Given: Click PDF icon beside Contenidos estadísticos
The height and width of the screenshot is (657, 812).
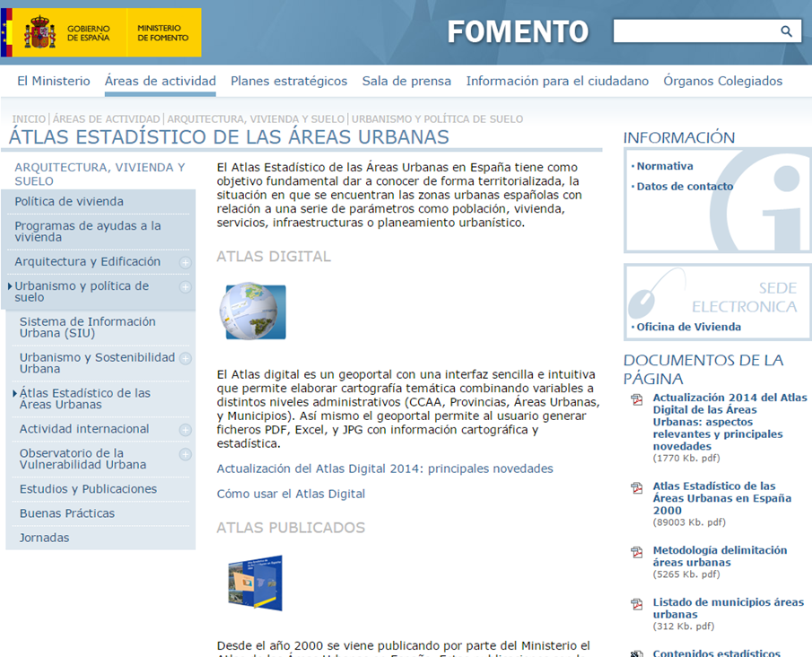Looking at the screenshot, I should click(636, 654).
